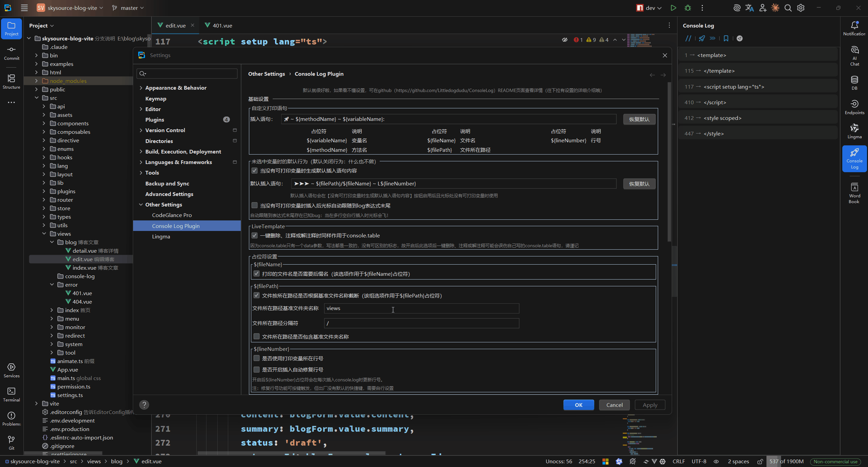Open IDE settings gear in title bar
This screenshot has height=467, width=868.
[801, 8]
